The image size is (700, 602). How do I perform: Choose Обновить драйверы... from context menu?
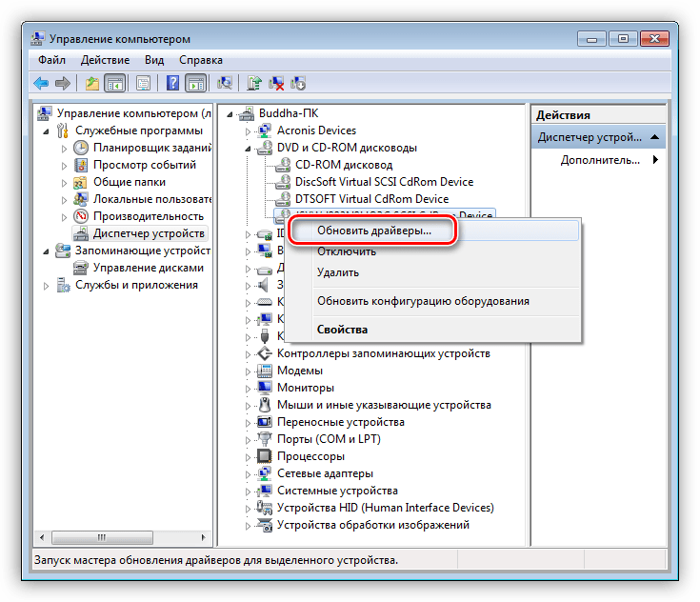pos(433,231)
